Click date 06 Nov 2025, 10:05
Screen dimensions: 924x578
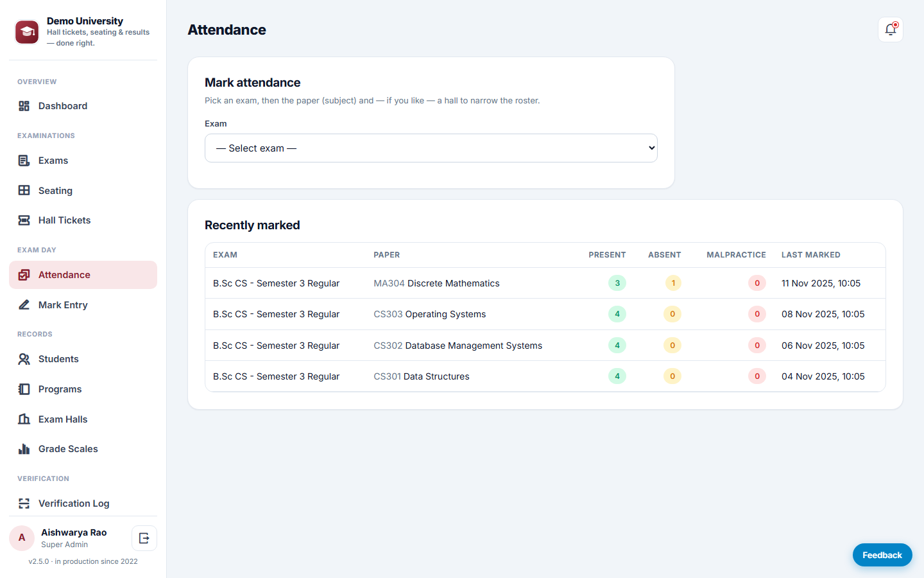pyautogui.click(x=823, y=346)
